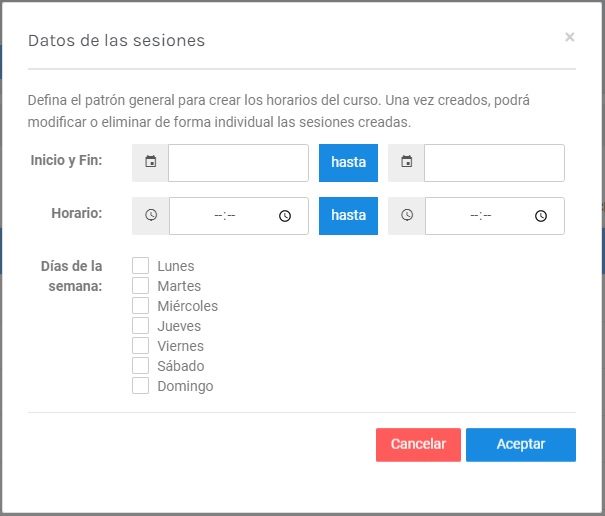Toggle the Viernes checkbox

click(x=140, y=346)
